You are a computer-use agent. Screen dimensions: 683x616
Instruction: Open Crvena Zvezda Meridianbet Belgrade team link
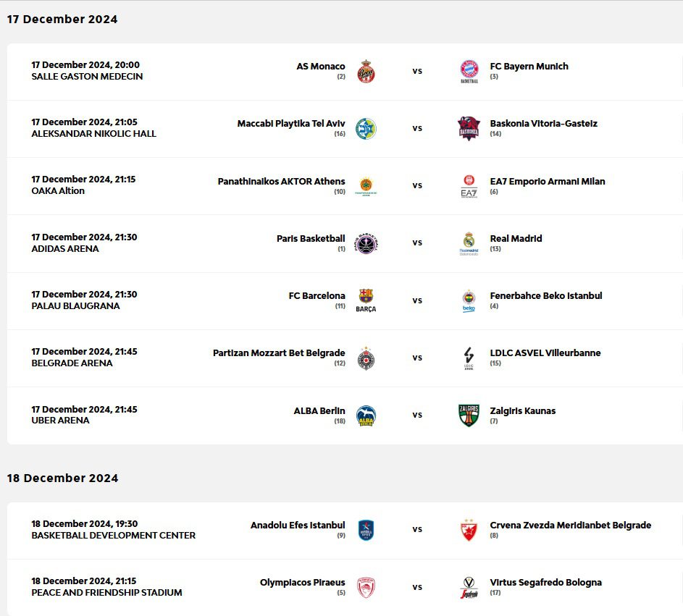point(571,526)
